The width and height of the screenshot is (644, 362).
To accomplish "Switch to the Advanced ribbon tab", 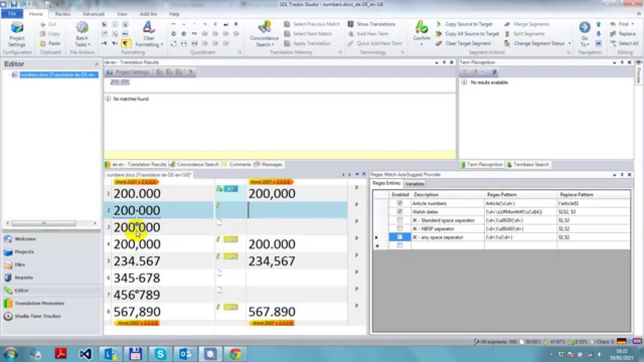I will pyautogui.click(x=94, y=14).
